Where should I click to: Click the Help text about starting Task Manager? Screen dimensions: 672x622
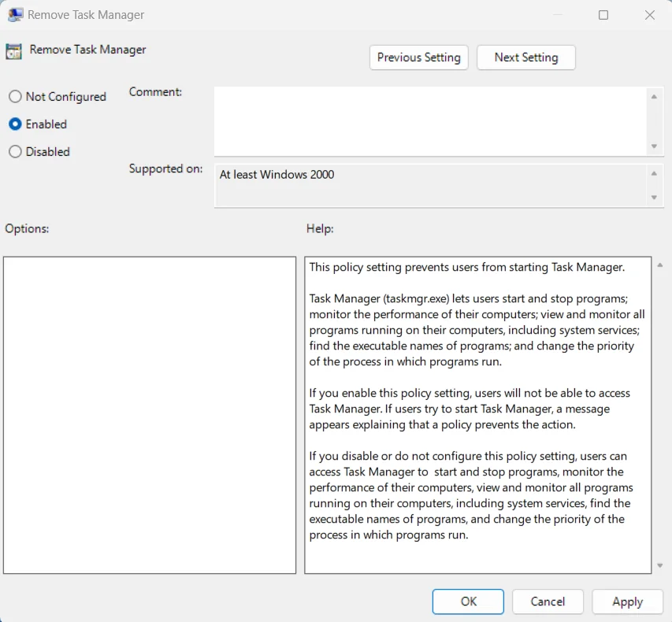[467, 268]
